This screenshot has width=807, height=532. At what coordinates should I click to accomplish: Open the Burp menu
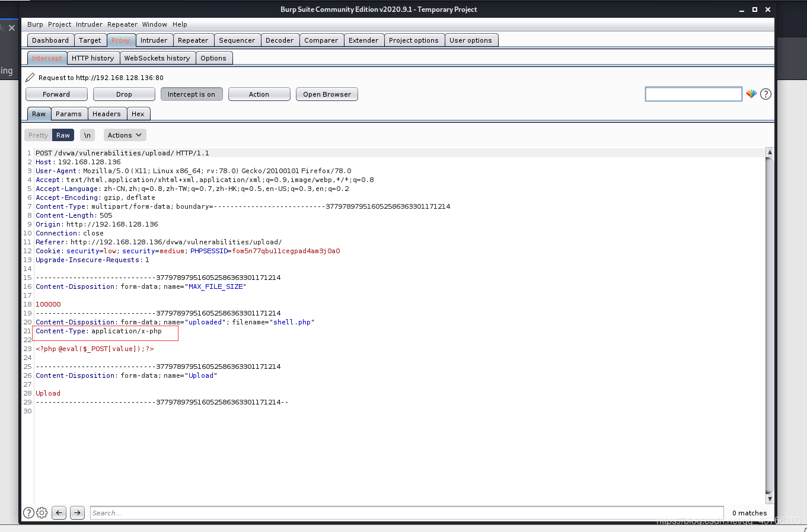(35, 24)
